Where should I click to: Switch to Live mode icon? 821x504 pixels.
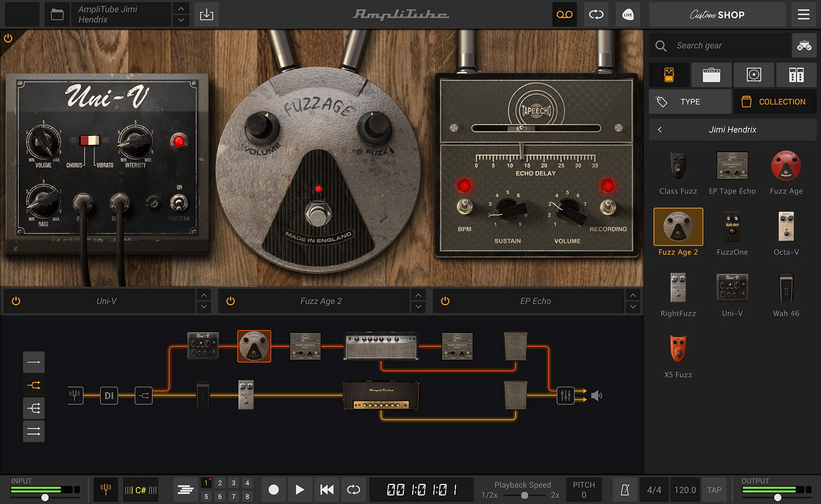tap(628, 15)
